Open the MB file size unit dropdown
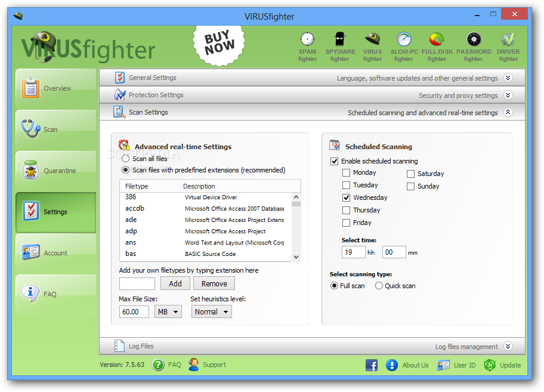The height and width of the screenshot is (392, 544). [x=168, y=311]
